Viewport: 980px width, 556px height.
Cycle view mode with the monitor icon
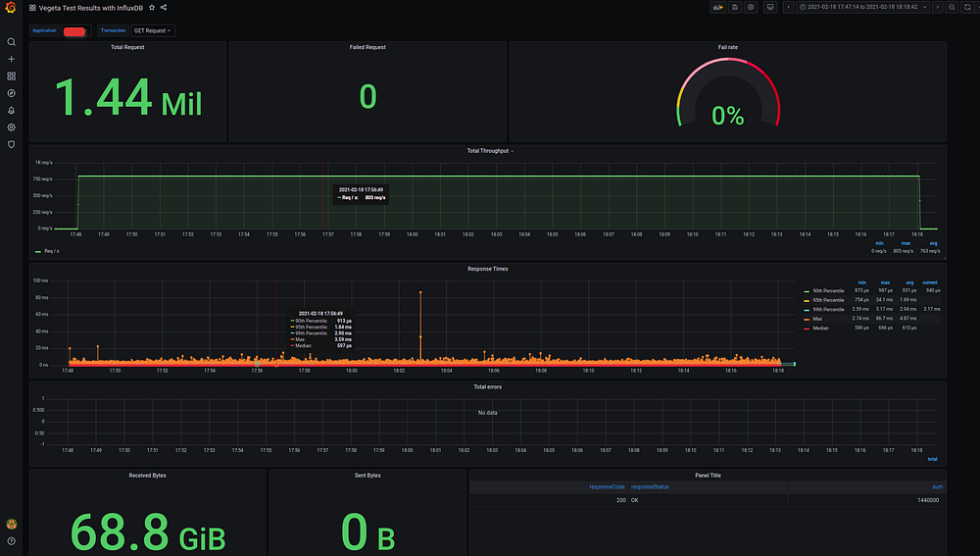point(770,7)
